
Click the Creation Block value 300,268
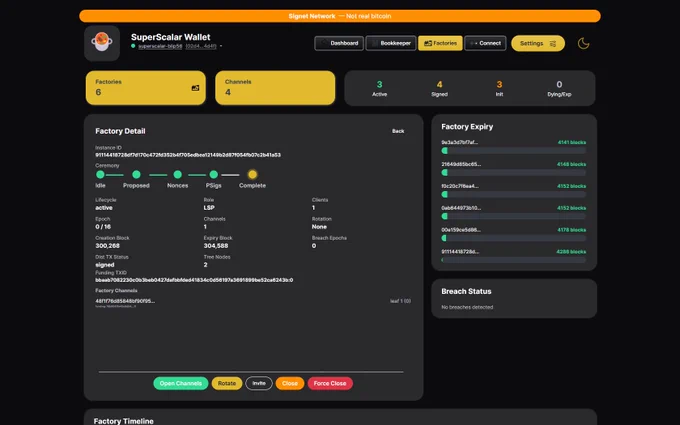coord(107,246)
